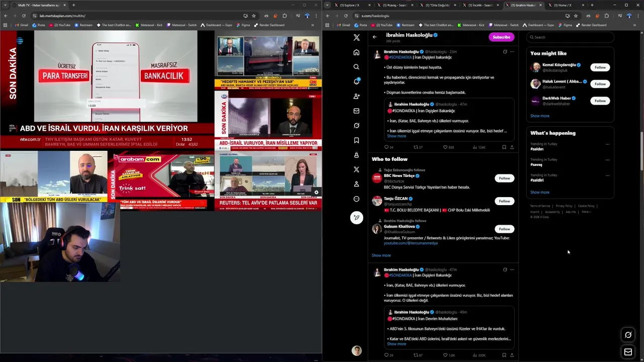
Task: Show more trends under What's happening
Action: click(539, 193)
